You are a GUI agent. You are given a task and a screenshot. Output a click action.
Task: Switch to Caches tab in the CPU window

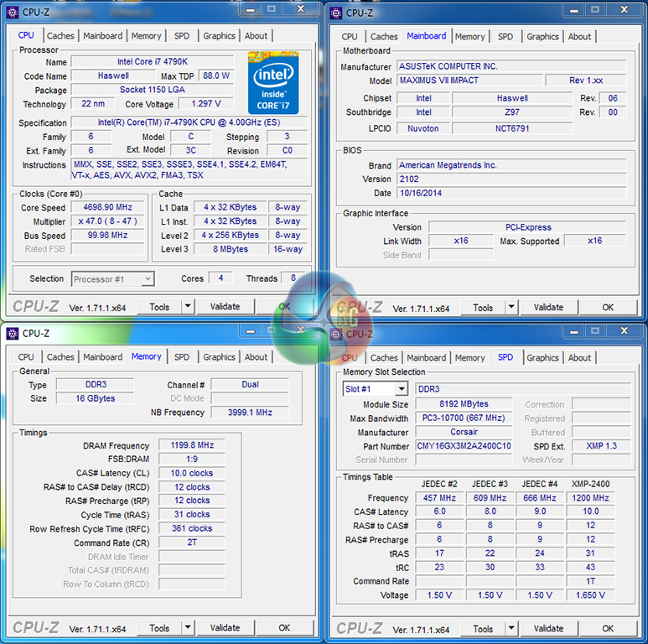click(60, 36)
